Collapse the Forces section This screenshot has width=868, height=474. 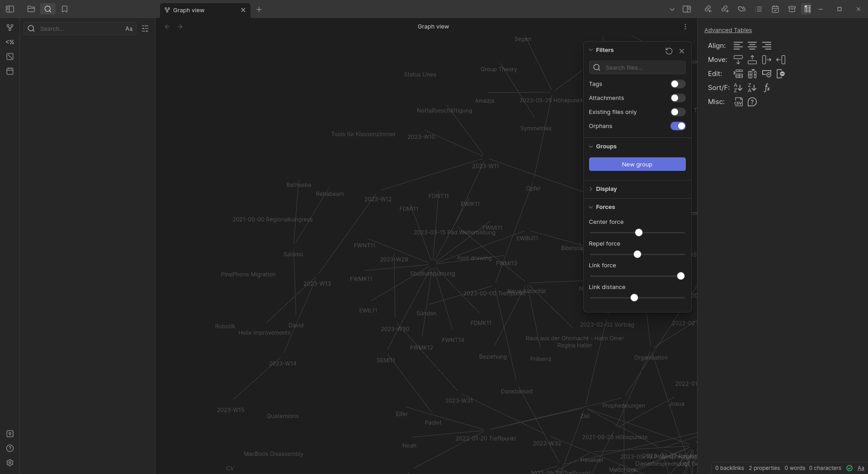point(605,207)
